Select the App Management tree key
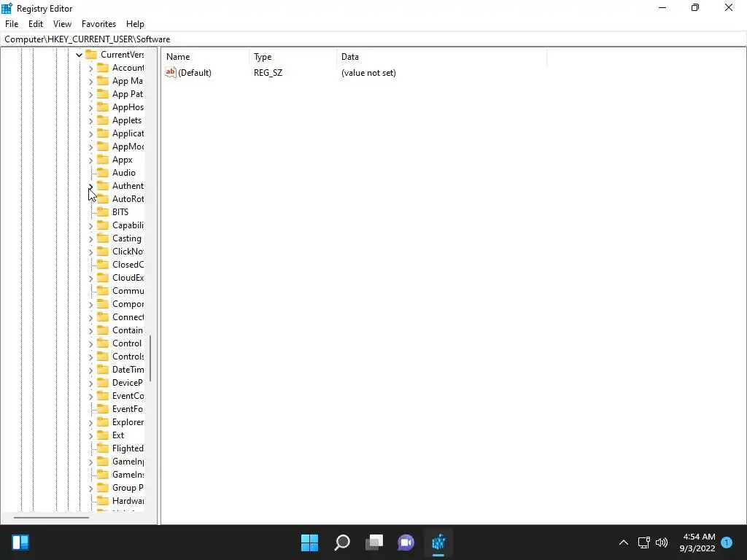 click(x=127, y=81)
